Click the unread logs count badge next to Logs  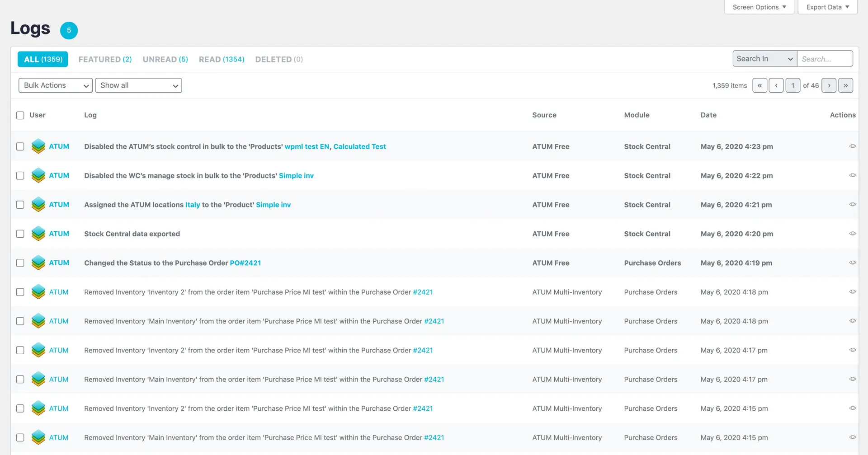click(69, 30)
